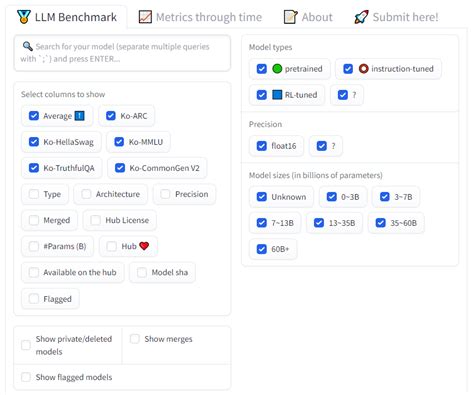Click the notepad icon beside About
This screenshot has height=395, width=474.
pos(290,17)
